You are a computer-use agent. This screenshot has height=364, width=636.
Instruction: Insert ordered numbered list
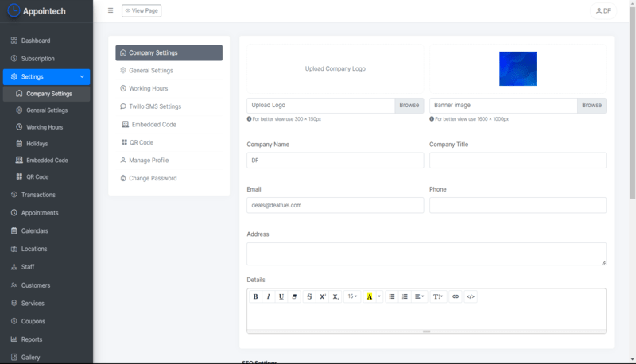pyautogui.click(x=405, y=296)
